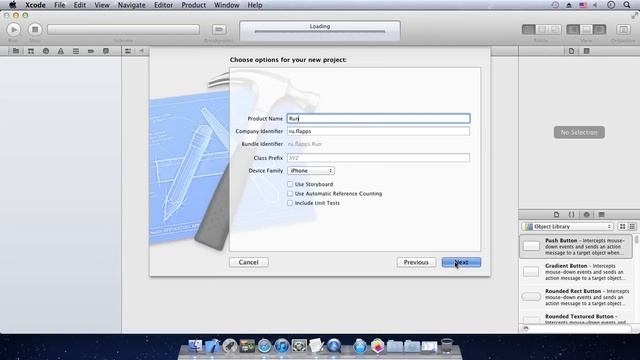Select the Standard editor button
The image size is (640, 360).
[x=529, y=29]
